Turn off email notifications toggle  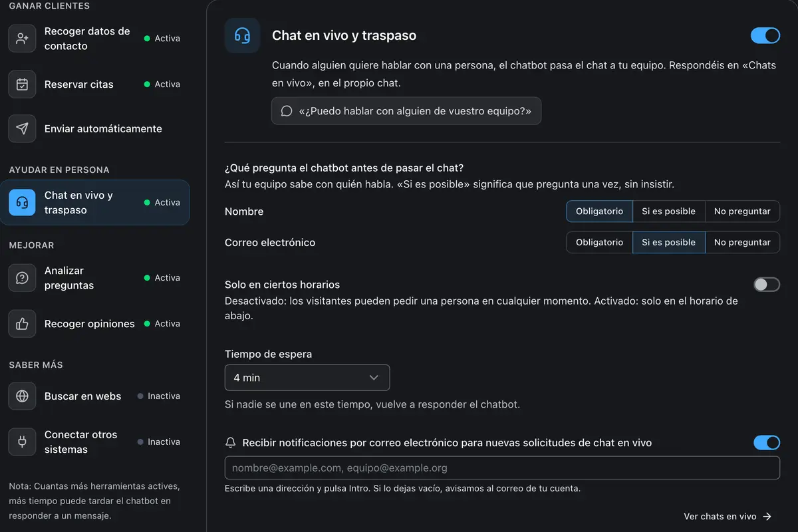pyautogui.click(x=767, y=442)
